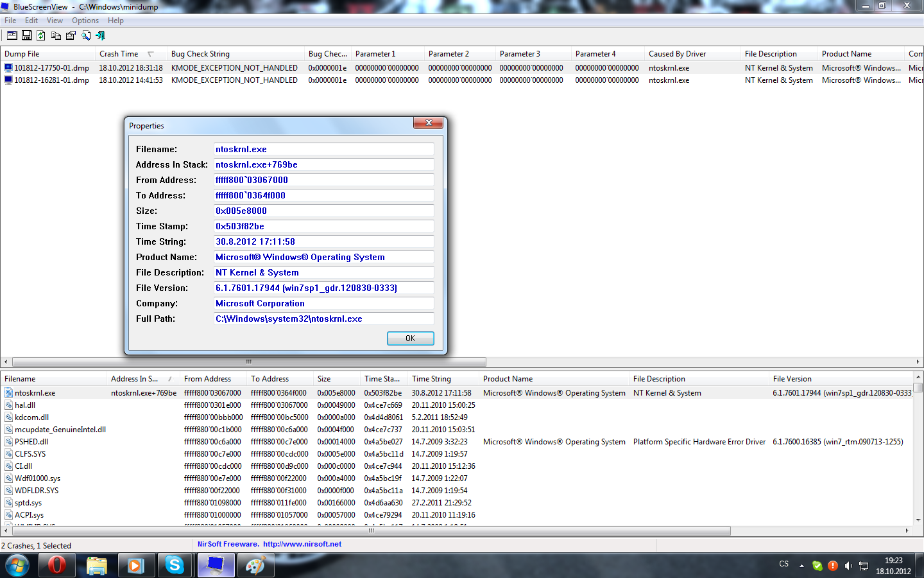924x578 pixels.
Task: Click the file icon next to PSHED.dll
Action: tap(8, 442)
